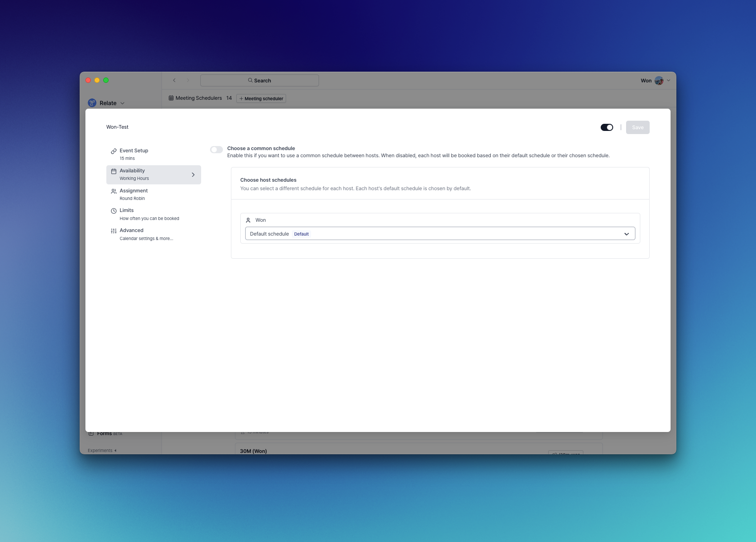756x542 pixels.
Task: Click the Meeting Schedulers calendar icon
Action: (x=171, y=98)
